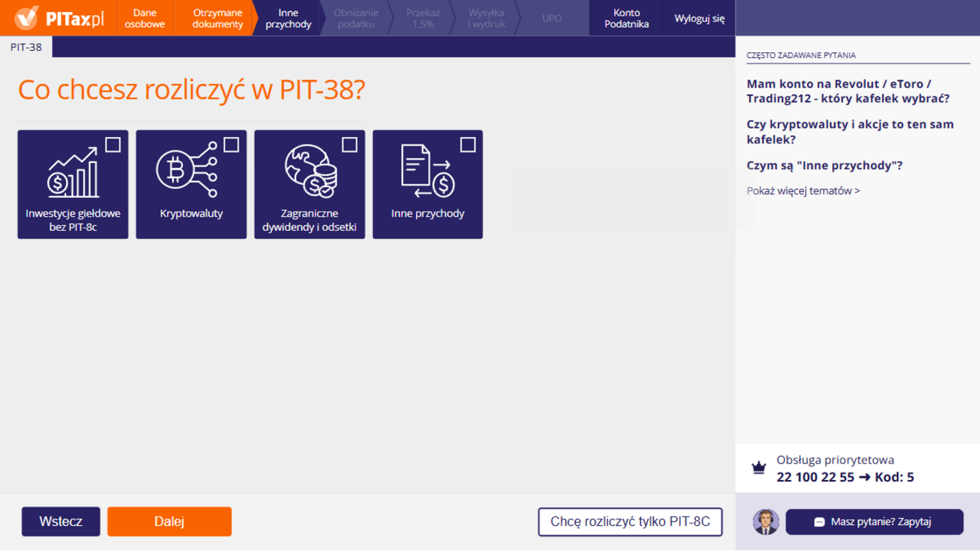This screenshot has width=980, height=551.
Task: Open the Masz pytanie? Zapytaj chat
Action: click(x=874, y=522)
